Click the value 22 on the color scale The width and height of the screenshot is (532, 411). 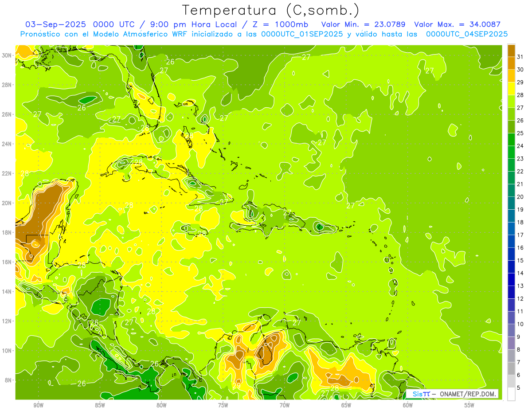click(520, 171)
